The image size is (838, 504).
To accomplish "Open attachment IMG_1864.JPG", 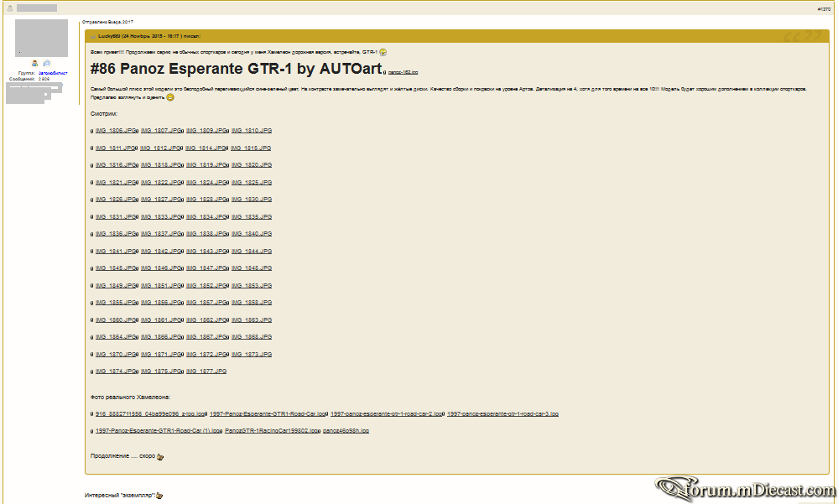I will tap(116, 337).
